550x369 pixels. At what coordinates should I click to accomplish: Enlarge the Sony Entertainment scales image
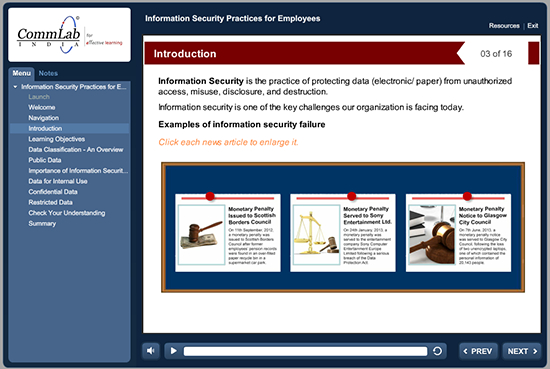[316, 235]
